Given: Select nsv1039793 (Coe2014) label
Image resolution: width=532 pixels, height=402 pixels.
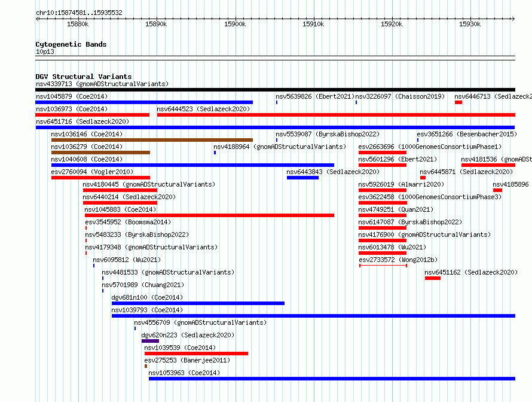Looking at the screenshot, I should tap(147, 310).
